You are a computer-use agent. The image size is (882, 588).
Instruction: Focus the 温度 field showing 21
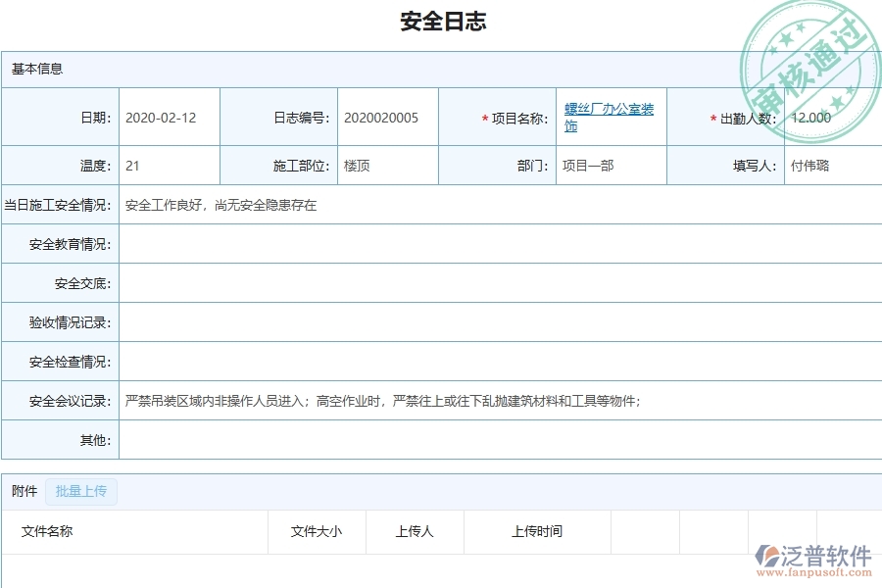169,166
